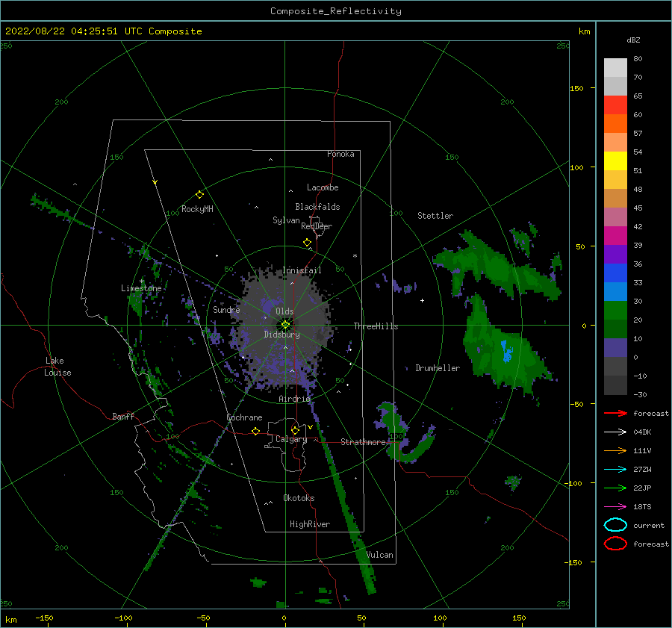The height and width of the screenshot is (628, 672).
Task: Click the Cochrane city label
Action: click(244, 417)
